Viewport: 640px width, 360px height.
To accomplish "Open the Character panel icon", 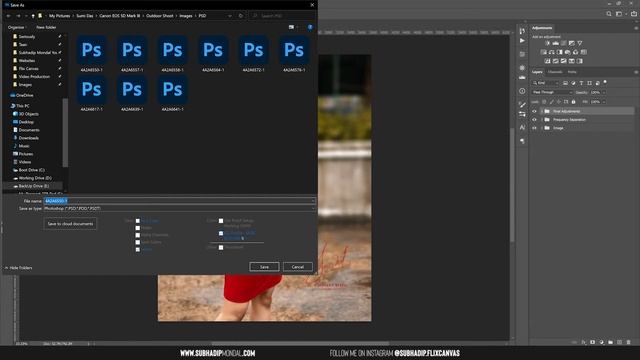I will (522, 127).
